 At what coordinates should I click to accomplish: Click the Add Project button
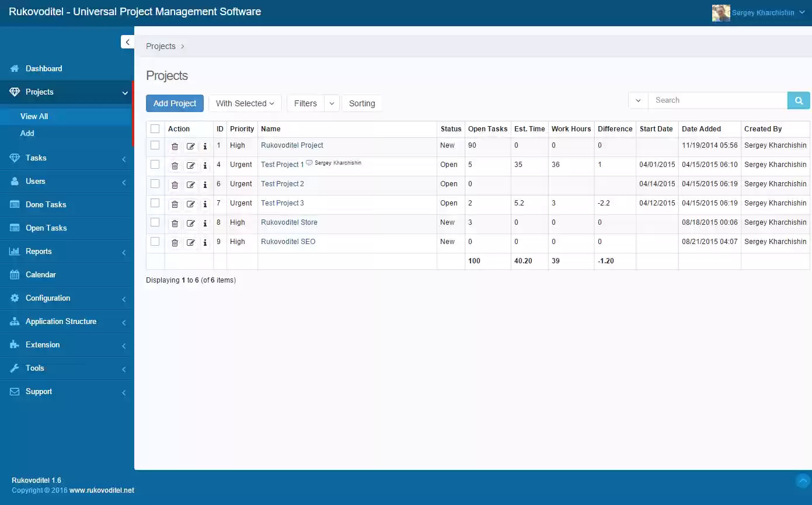coord(175,103)
